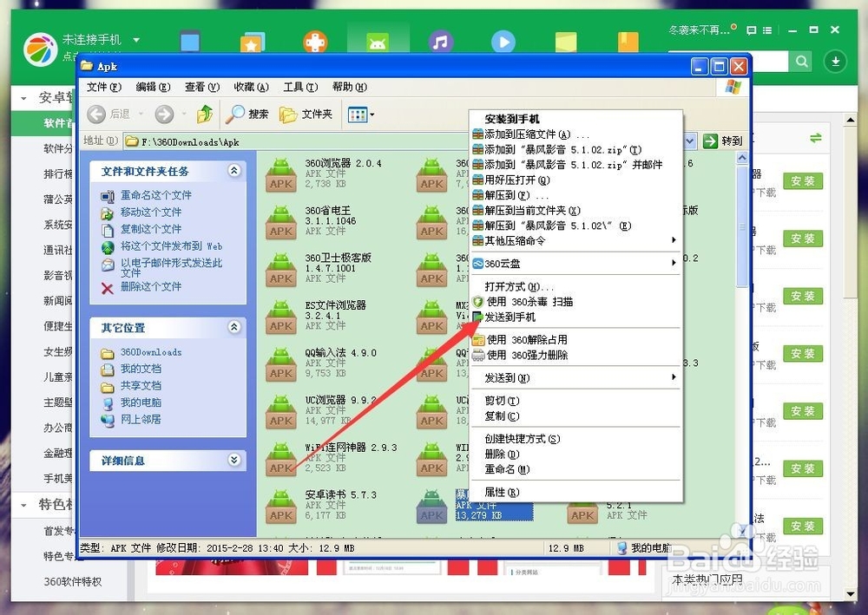Select the UC浏览器 APK file icon
This screenshot has width=868, height=615.
281,411
